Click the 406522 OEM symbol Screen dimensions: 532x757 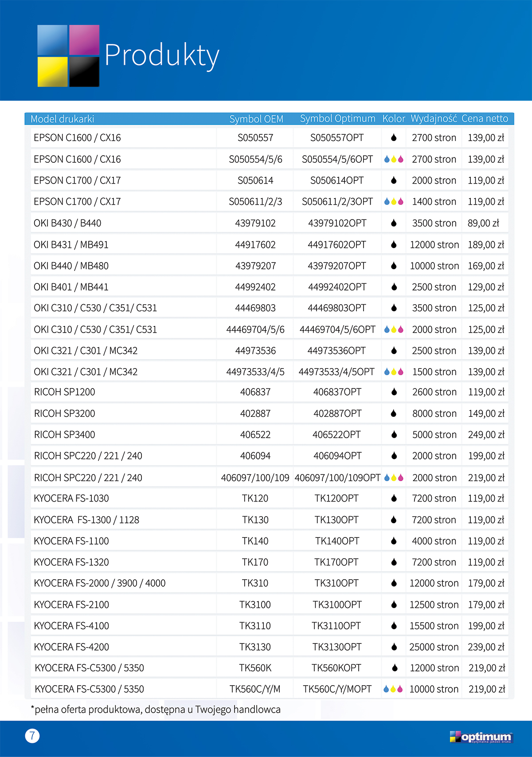pos(255,435)
